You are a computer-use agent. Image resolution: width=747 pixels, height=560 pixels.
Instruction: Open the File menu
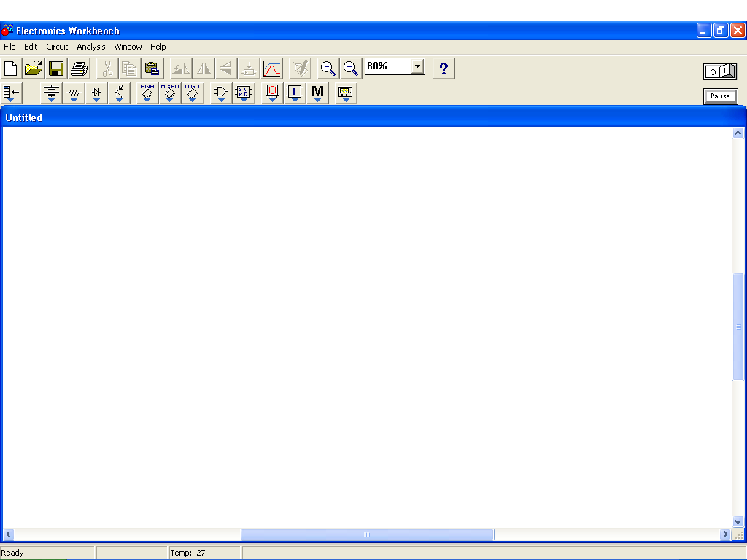[9, 47]
